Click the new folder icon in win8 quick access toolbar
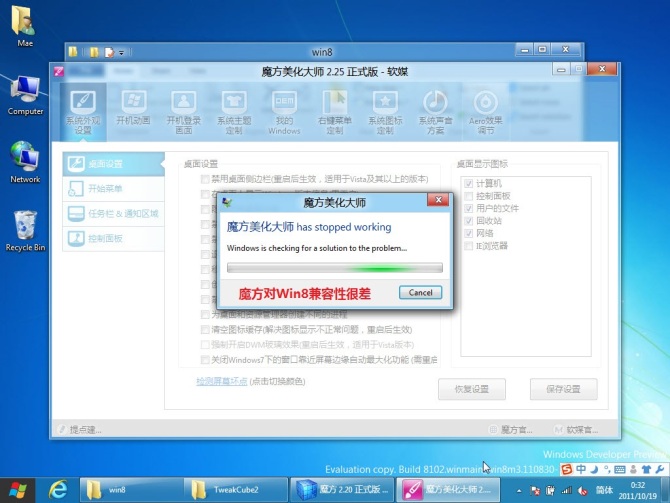This screenshot has height=503, width=670. (x=94, y=52)
